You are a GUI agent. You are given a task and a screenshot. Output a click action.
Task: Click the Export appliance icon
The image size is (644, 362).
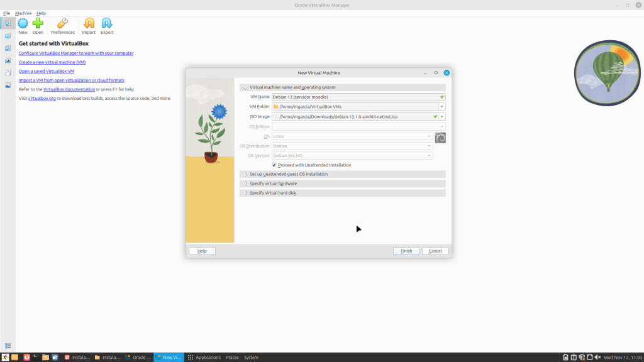pos(107,24)
